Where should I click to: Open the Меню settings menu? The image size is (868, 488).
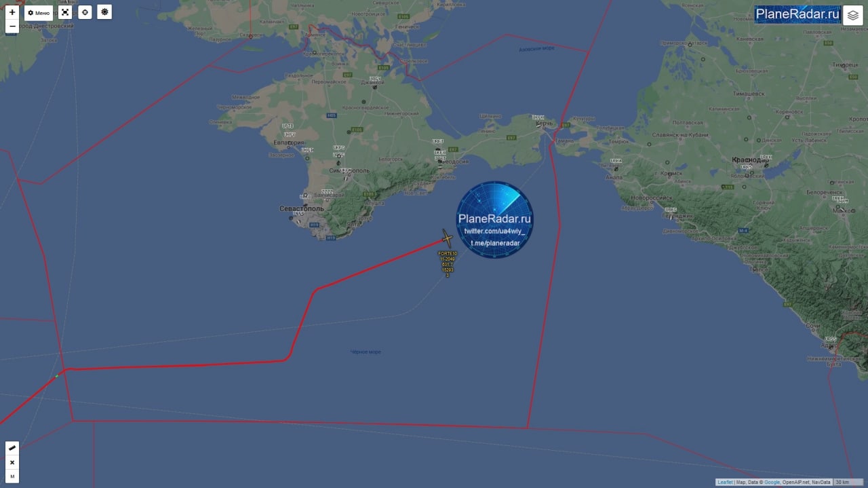[x=39, y=12]
